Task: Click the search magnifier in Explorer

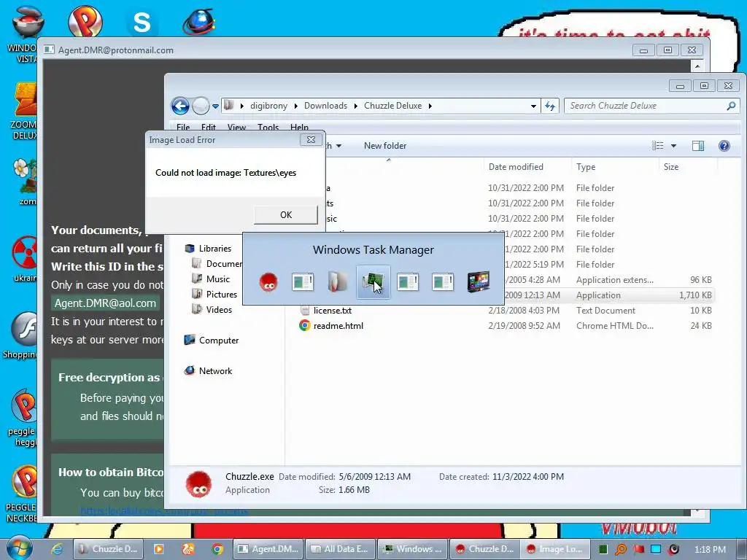Action: click(731, 106)
